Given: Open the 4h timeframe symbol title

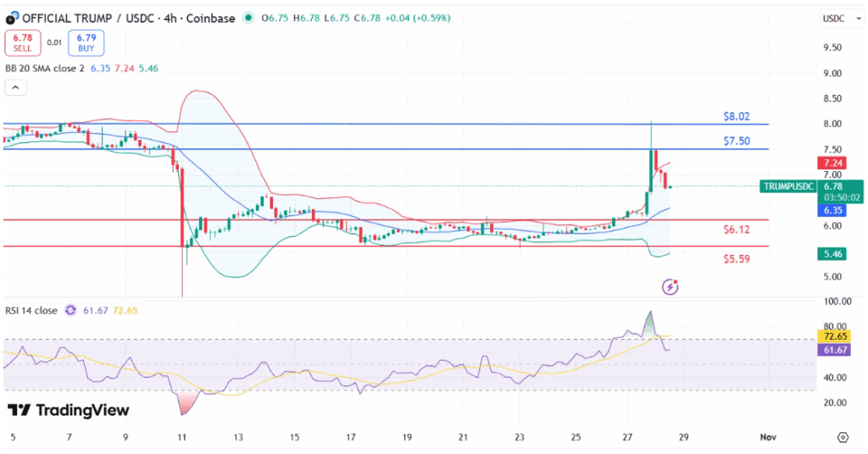Looking at the screenshot, I should 127,18.
